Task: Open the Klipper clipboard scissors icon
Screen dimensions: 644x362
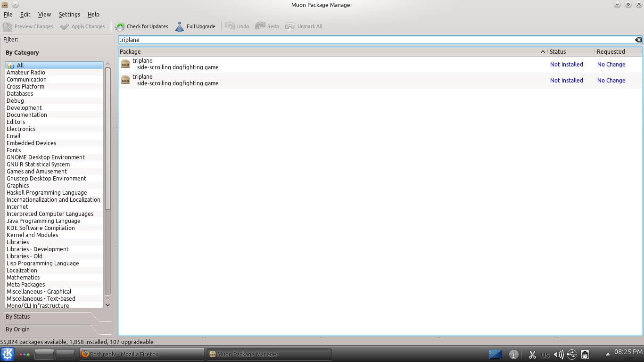Action: (x=532, y=354)
